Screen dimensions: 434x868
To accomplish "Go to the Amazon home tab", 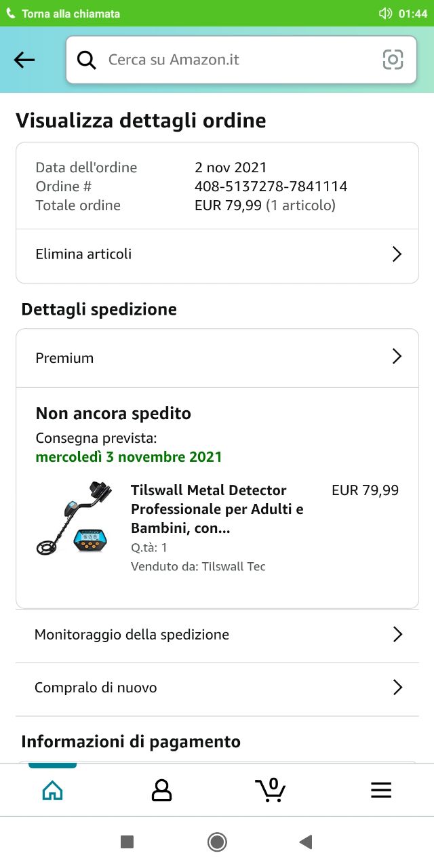I will [x=52, y=790].
